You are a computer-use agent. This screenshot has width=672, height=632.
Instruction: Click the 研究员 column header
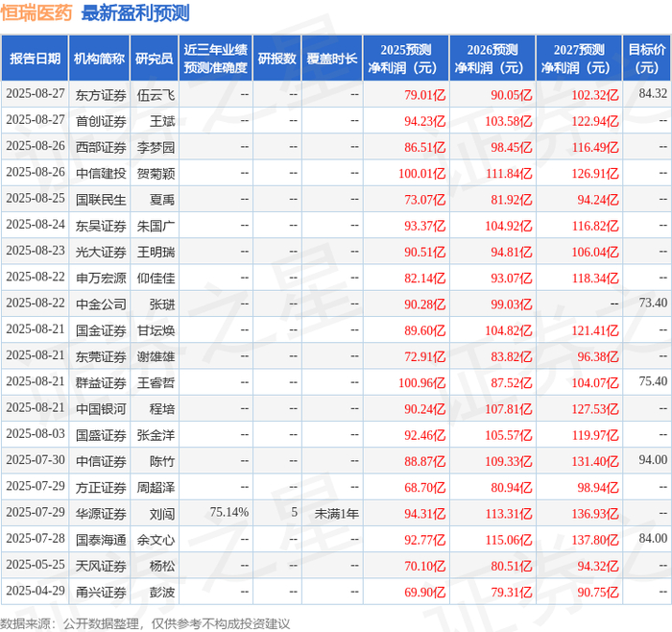pos(155,59)
